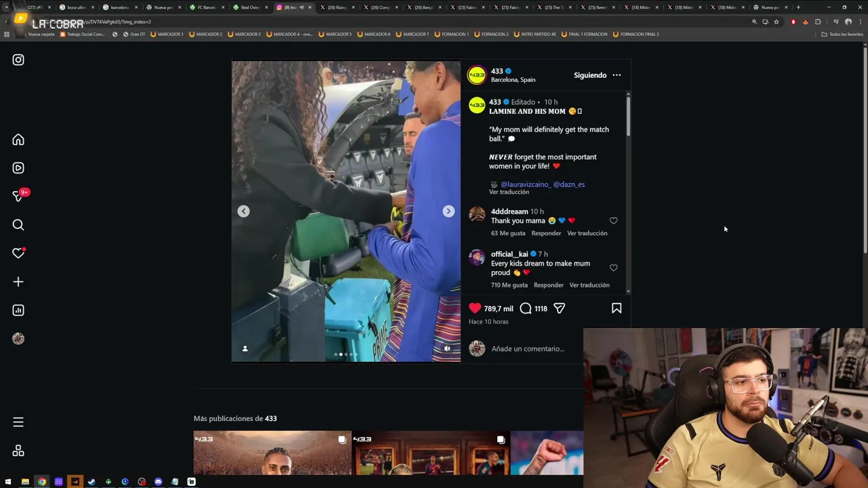The height and width of the screenshot is (488, 868).
Task: Open Notifications heart icon in sidebar
Action: pos(18,253)
